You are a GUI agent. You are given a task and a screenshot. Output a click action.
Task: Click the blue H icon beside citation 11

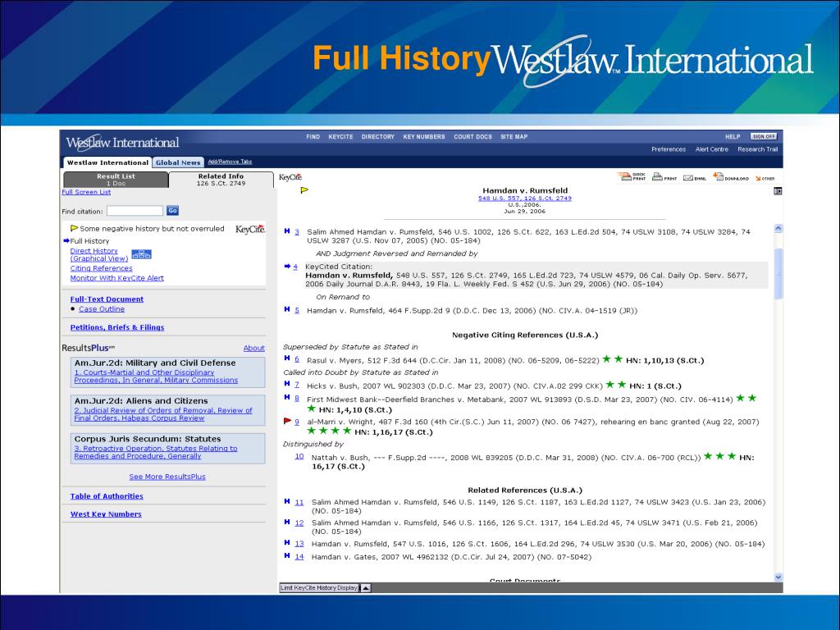click(286, 501)
